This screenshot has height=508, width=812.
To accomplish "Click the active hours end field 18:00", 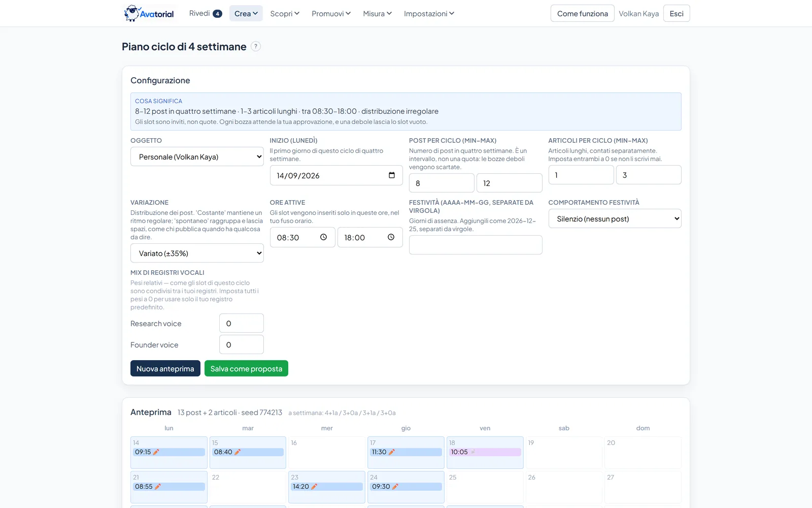I will (x=370, y=237).
